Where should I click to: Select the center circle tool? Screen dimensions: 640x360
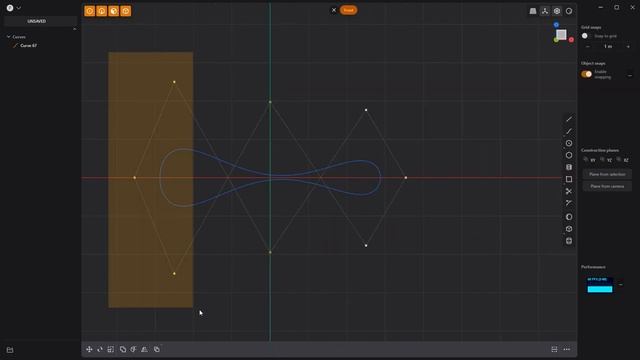pyautogui.click(x=569, y=143)
